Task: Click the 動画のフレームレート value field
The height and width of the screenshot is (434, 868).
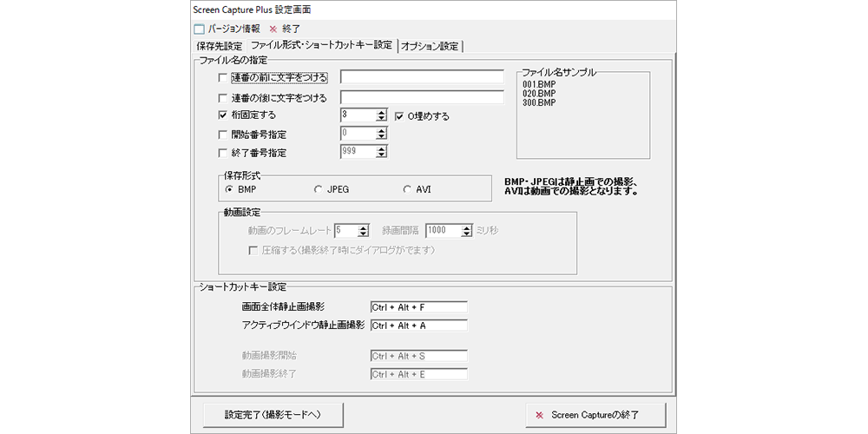Action: pyautogui.click(x=346, y=231)
